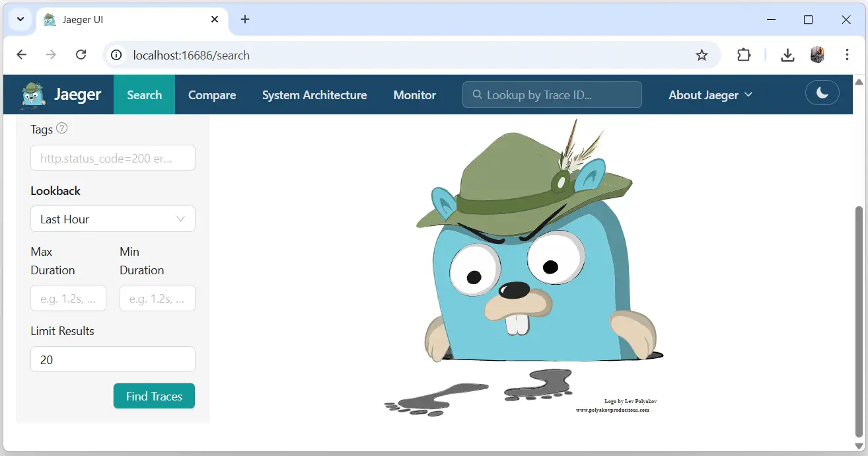Focus the Lookup by Trace ID field
Viewport: 868px width, 456px height.
pos(552,95)
